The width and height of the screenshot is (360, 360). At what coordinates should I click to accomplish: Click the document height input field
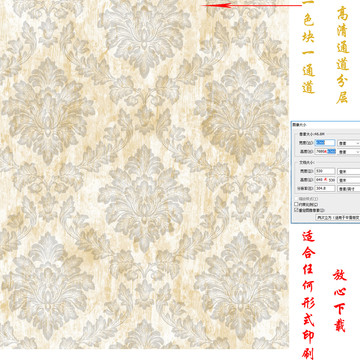click(325, 180)
